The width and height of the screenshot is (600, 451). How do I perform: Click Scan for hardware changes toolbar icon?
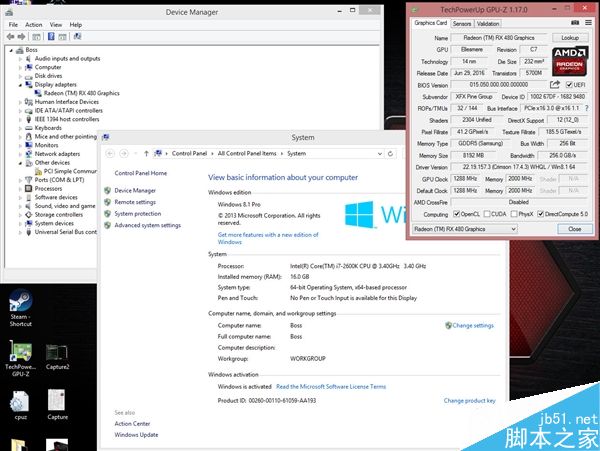click(77, 36)
